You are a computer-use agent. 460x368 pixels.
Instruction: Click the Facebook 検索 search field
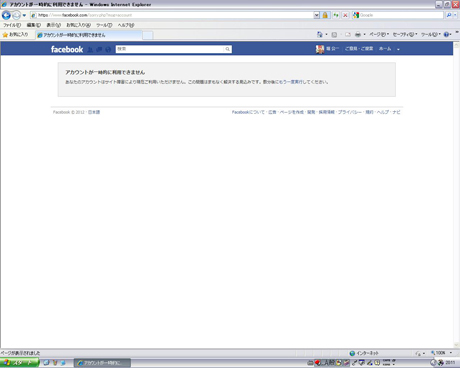pos(169,49)
